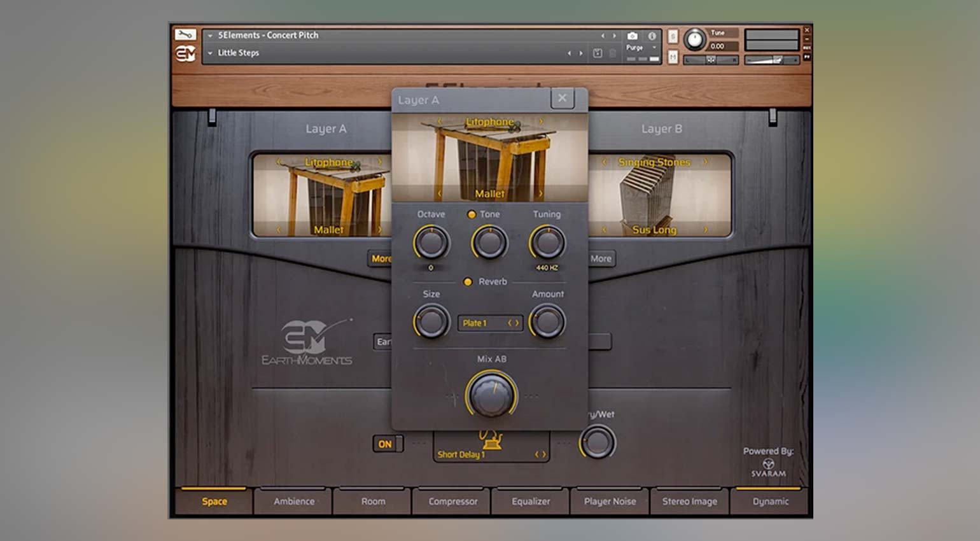
Task: Select previous snapshot beside Little Steps
Action: (569, 53)
